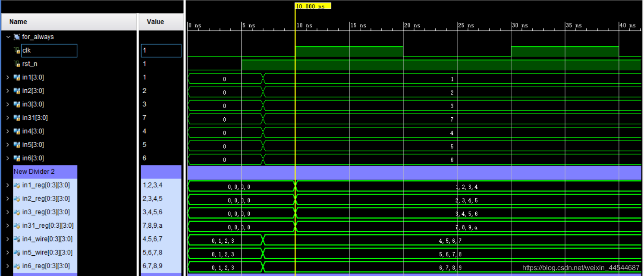The image size is (644, 276).
Task: Click value 5,6,7,8 of in5_wire
Action: coord(152,252)
